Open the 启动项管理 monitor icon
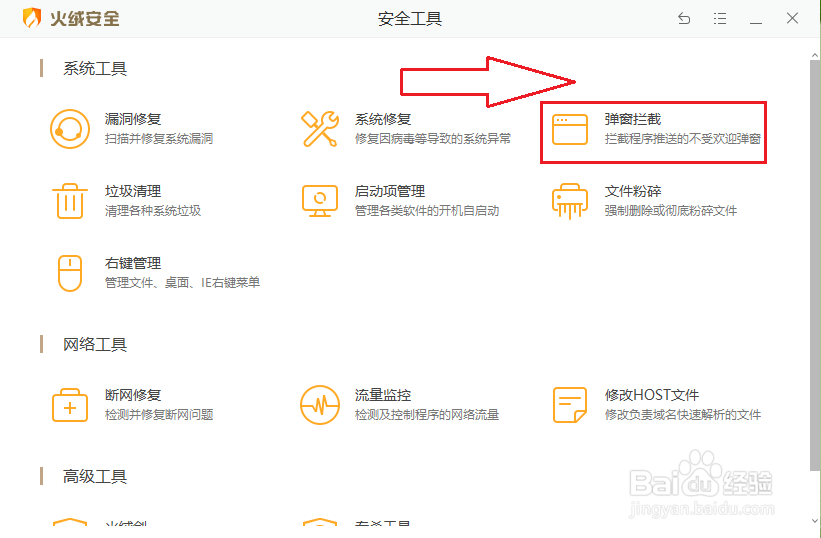The width and height of the screenshot is (821, 538). coord(319,201)
